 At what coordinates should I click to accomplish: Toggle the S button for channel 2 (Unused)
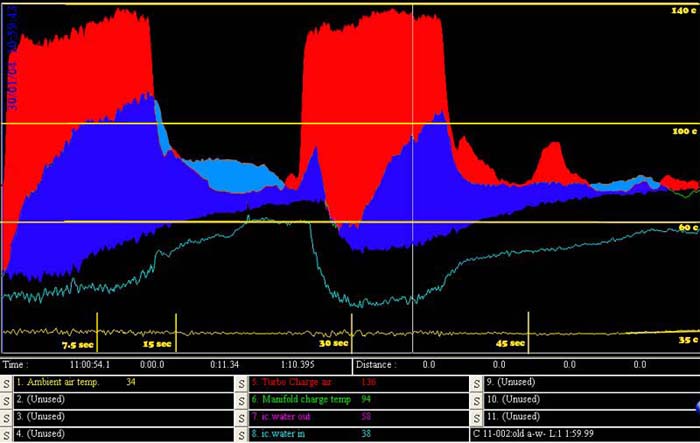click(6, 401)
